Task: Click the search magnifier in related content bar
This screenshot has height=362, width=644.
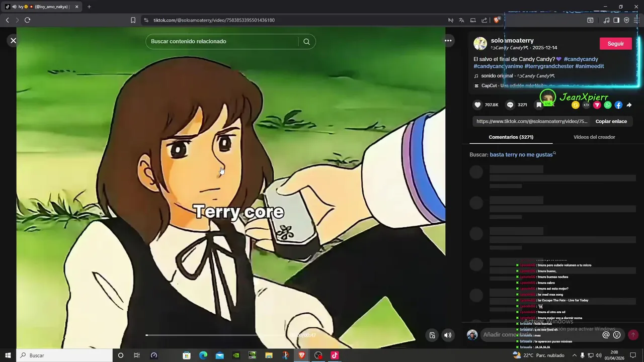Action: pyautogui.click(x=306, y=42)
